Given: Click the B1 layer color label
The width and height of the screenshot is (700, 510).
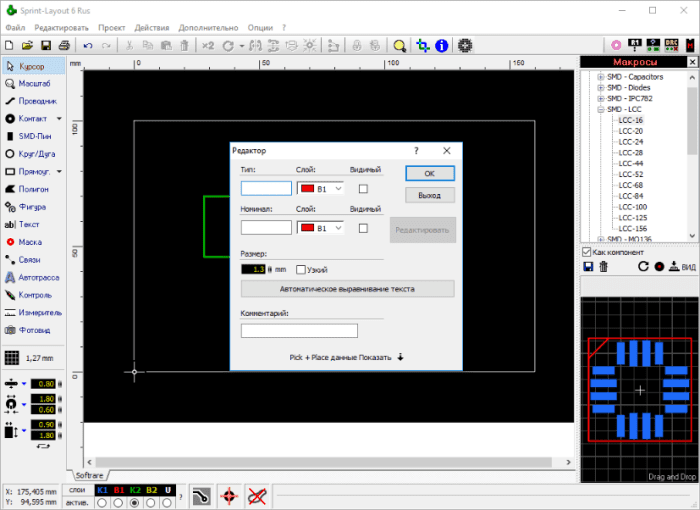Looking at the screenshot, I should point(119,490).
